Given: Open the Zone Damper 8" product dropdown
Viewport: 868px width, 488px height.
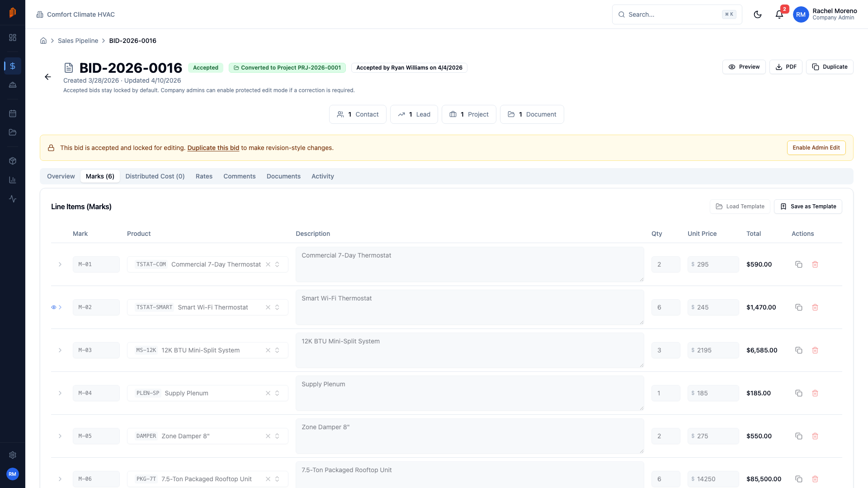Looking at the screenshot, I should tap(208, 436).
